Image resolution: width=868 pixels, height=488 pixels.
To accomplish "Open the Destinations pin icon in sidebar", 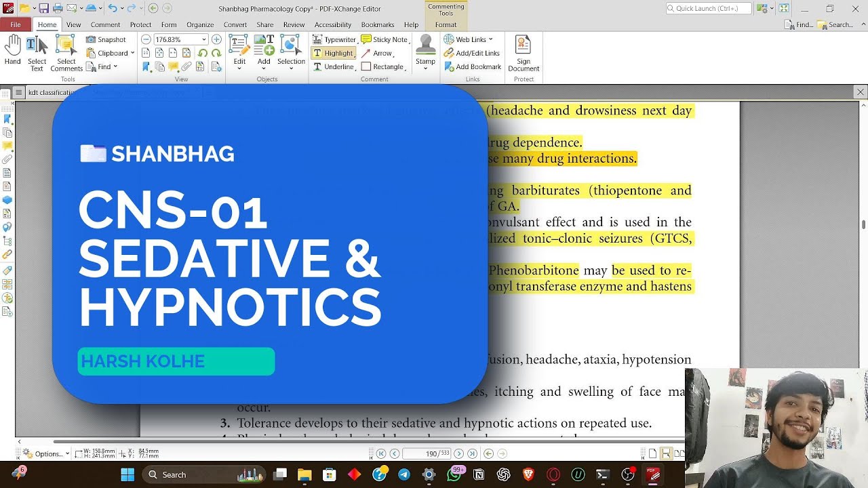I will 7,227.
